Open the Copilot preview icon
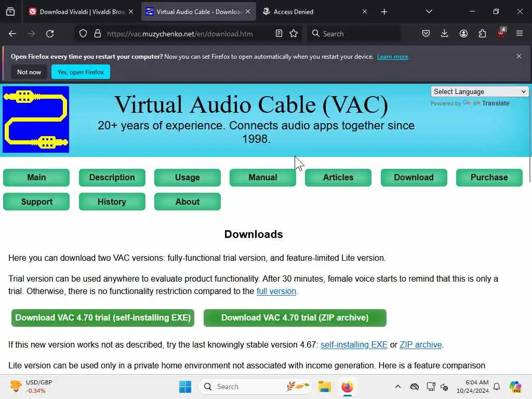Screen dimensions: 532x399 pyautogui.click(x=515, y=387)
